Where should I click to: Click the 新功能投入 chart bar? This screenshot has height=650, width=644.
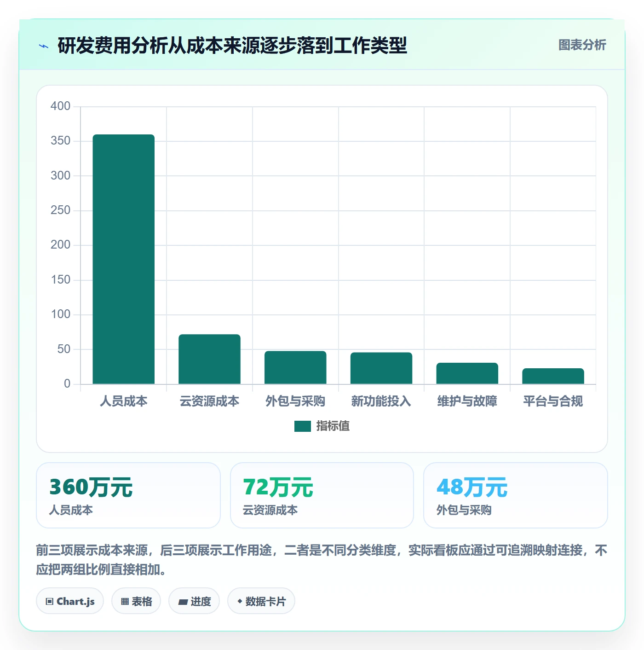381,368
